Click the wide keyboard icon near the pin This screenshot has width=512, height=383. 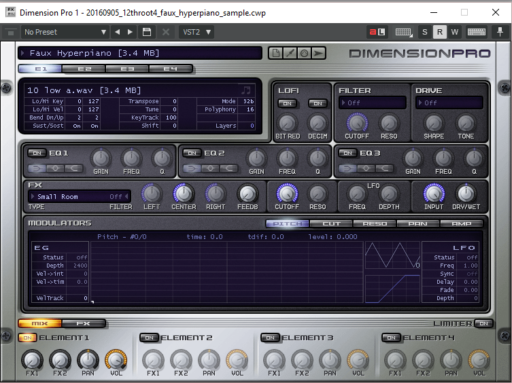477,32
